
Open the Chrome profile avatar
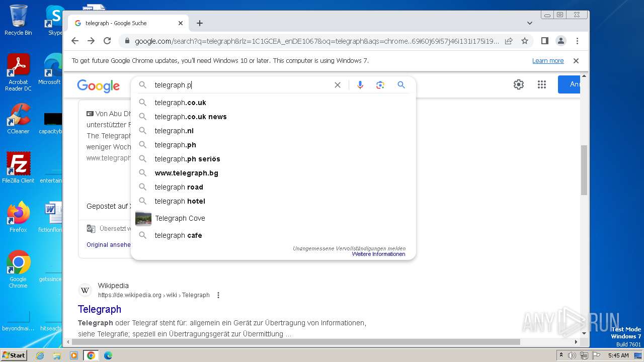click(561, 41)
